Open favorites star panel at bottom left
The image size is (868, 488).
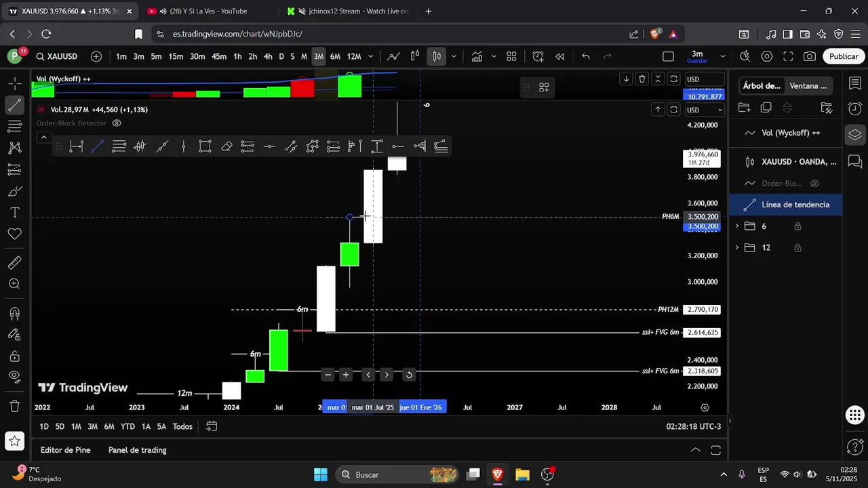pos(14,442)
